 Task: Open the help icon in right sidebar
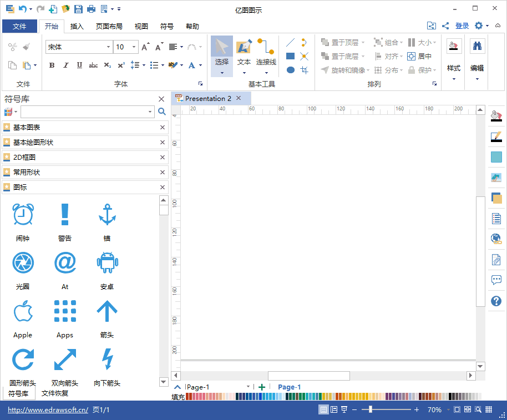tap(496, 301)
